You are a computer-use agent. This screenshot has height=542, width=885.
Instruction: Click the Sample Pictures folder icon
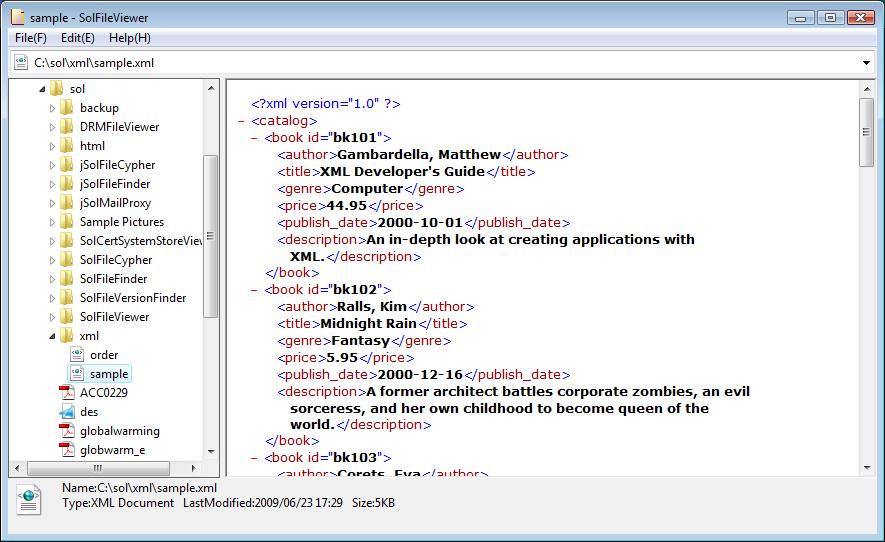pos(67,221)
